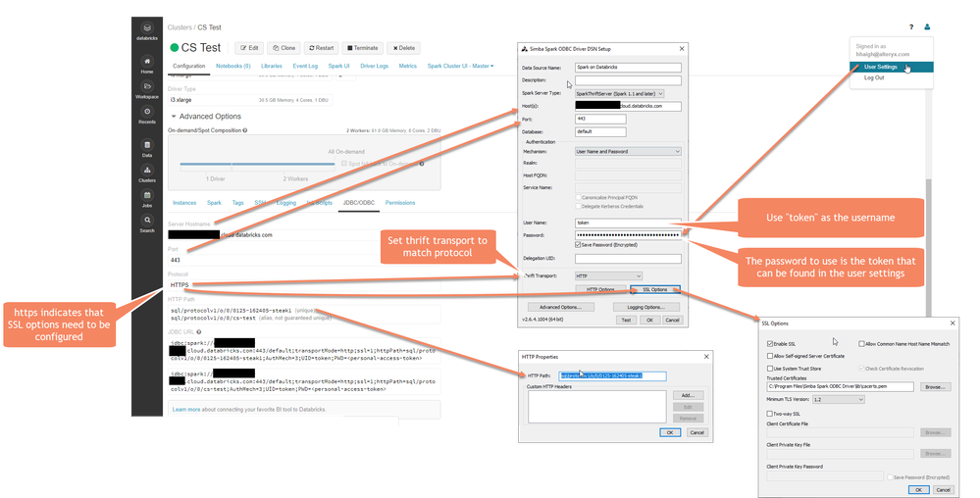Viewport: 980px width, 498px height.
Task: Click the On-demand/Spot Composition info icon
Action: (x=245, y=130)
